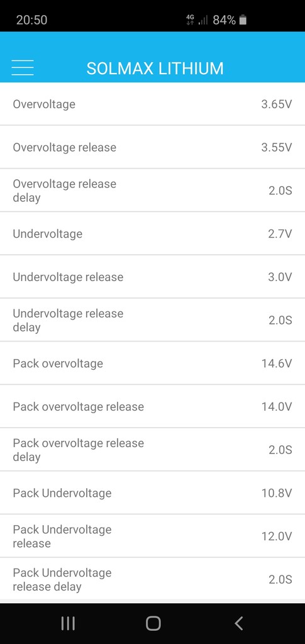
Task: Select the Overvoltage release setting
Action: [x=152, y=147]
